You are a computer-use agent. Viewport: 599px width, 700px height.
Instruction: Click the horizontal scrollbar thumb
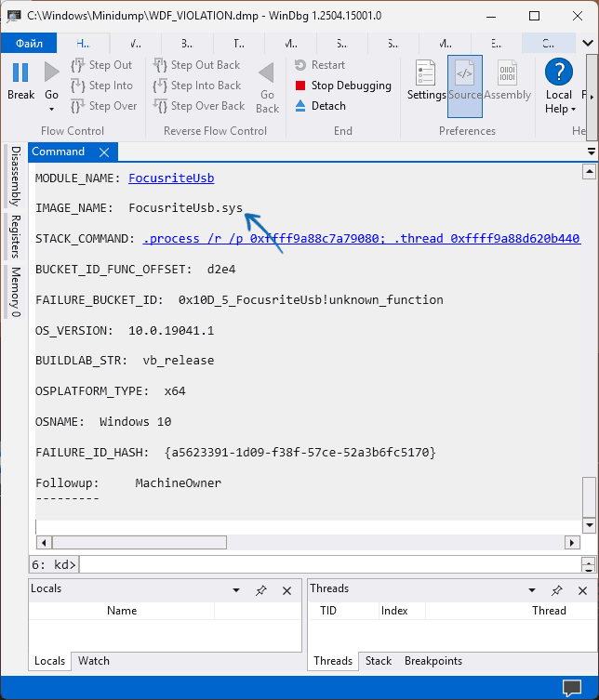(140, 543)
